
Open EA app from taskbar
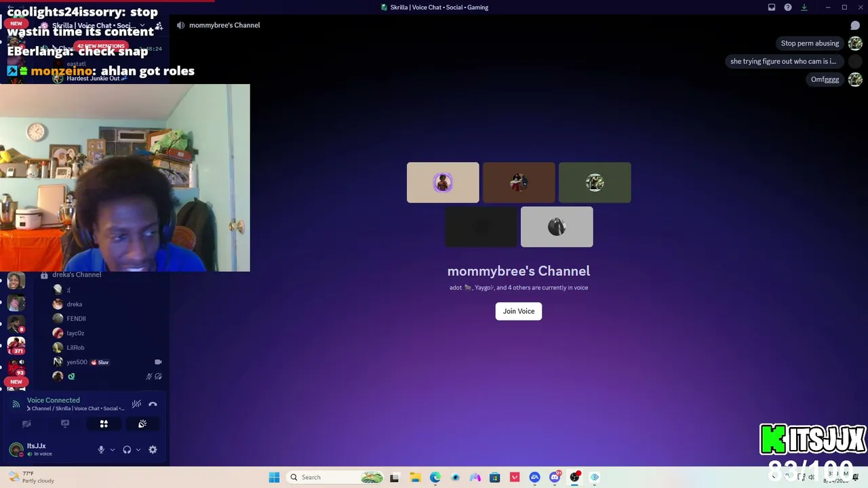[x=535, y=477]
